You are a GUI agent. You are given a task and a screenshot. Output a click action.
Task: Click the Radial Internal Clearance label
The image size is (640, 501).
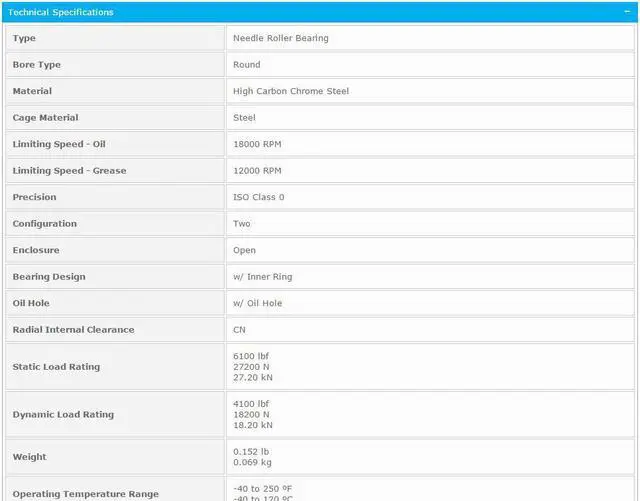pos(73,330)
